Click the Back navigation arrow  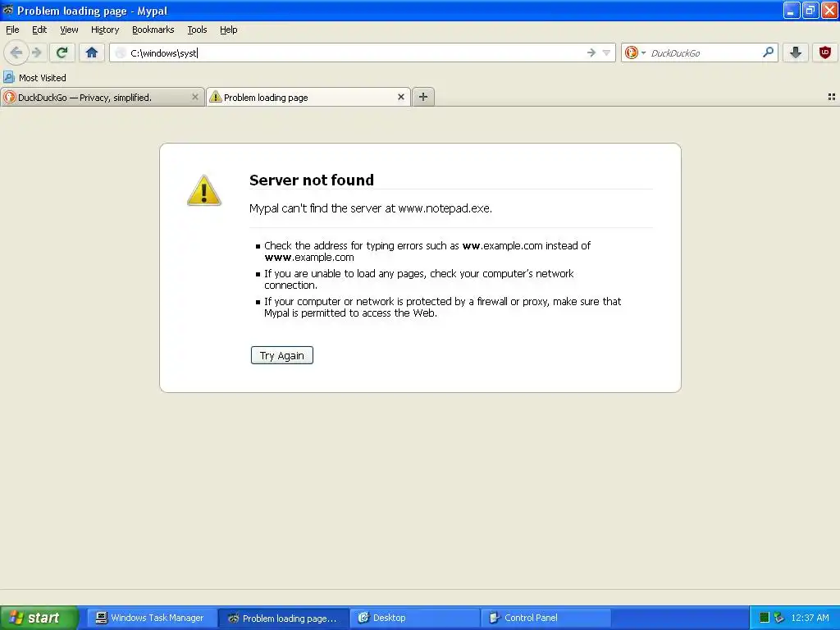(x=16, y=52)
